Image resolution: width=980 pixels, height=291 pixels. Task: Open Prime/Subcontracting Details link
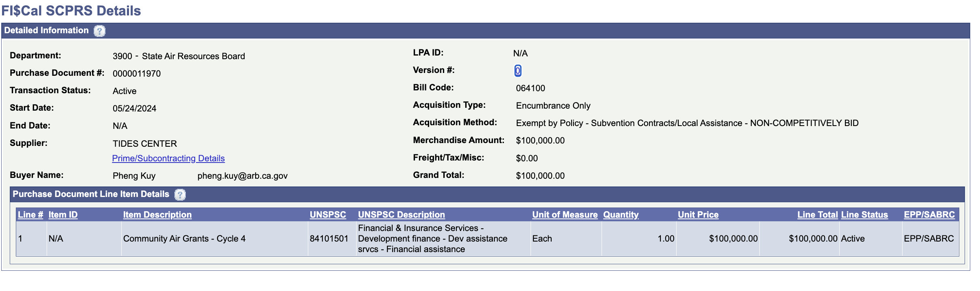(168, 158)
